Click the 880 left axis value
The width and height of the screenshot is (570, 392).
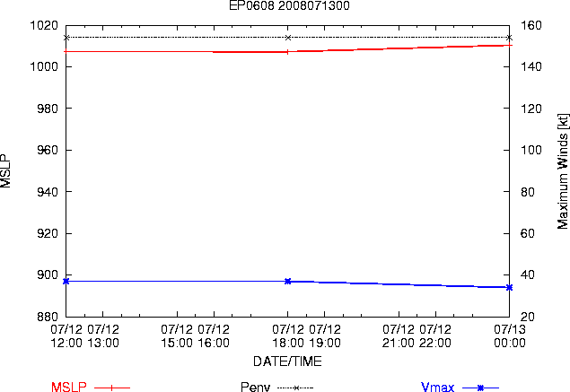tap(48, 317)
